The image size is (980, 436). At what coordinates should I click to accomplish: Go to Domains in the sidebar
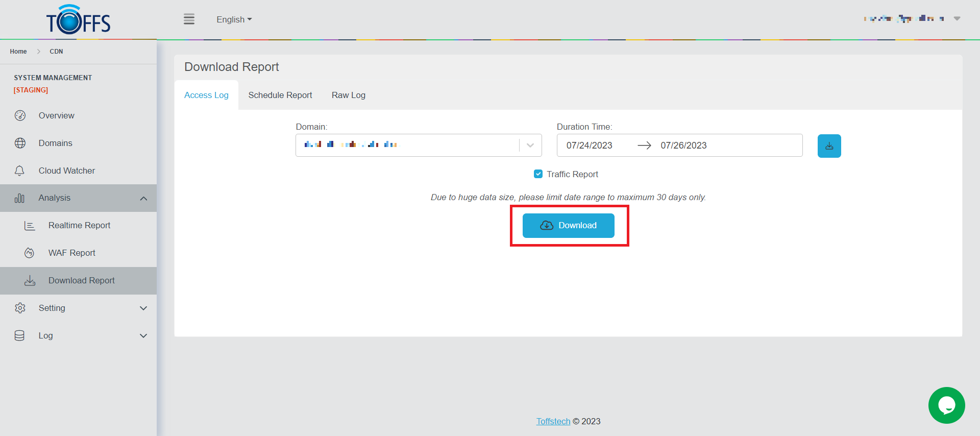55,143
